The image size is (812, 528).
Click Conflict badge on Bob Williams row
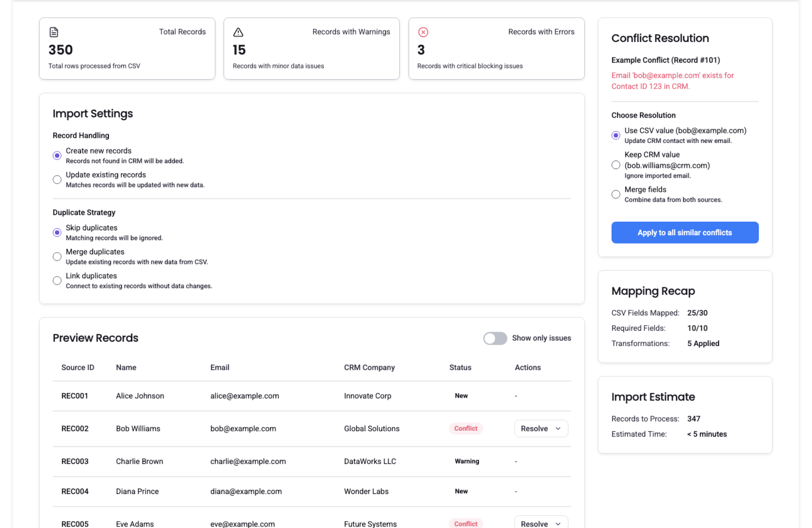click(466, 429)
